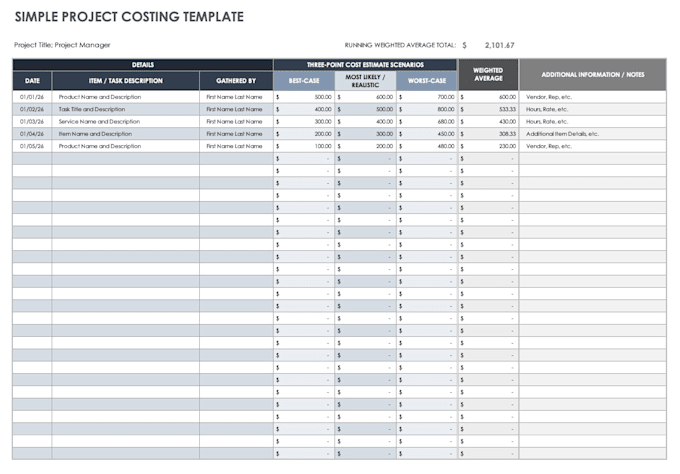Select the 600.00 most likely cell
Image resolution: width=680 pixels, height=474 pixels.
365,97
